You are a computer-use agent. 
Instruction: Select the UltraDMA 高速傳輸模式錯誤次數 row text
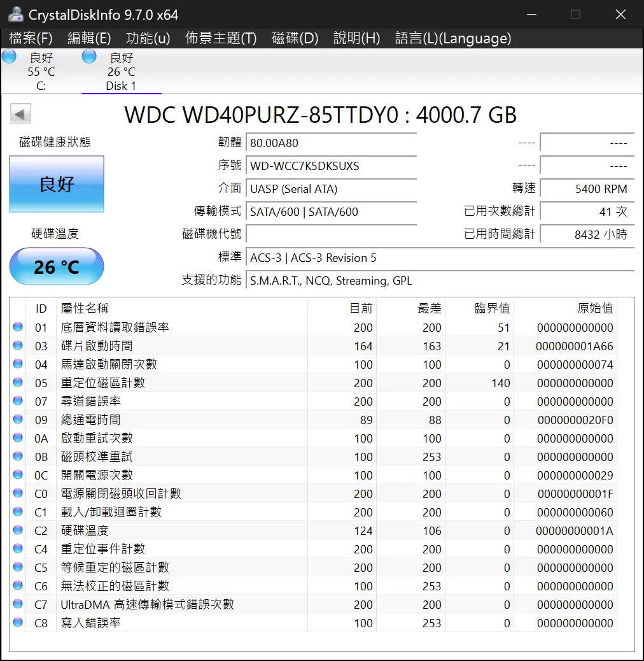tap(148, 604)
